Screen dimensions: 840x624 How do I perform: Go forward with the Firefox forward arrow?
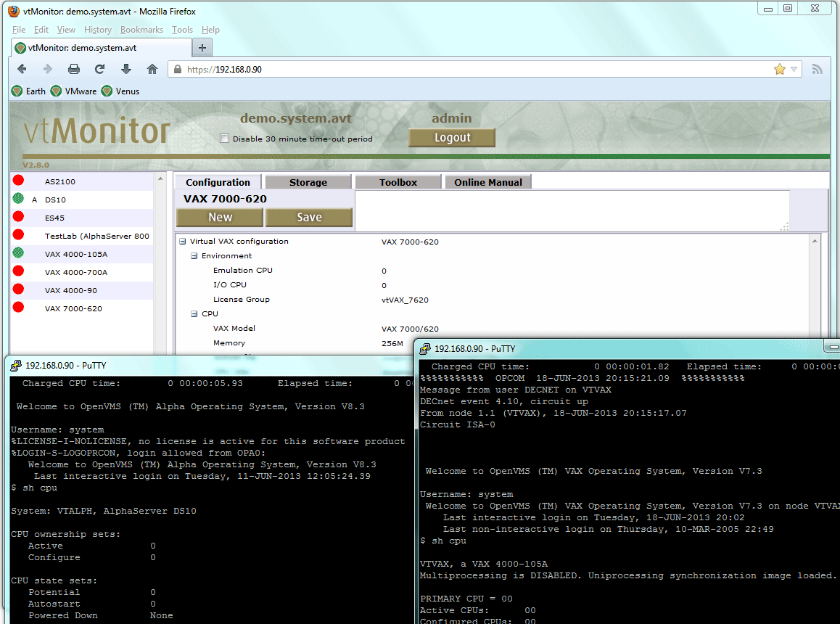48,69
